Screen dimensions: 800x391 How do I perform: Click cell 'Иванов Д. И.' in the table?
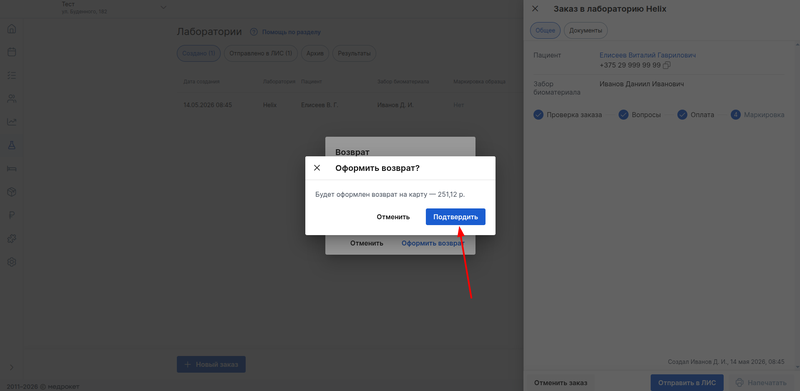click(x=395, y=105)
